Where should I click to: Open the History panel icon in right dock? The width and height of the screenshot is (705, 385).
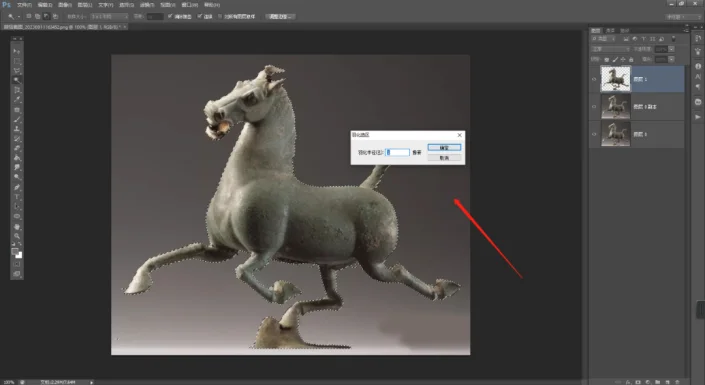point(698,39)
